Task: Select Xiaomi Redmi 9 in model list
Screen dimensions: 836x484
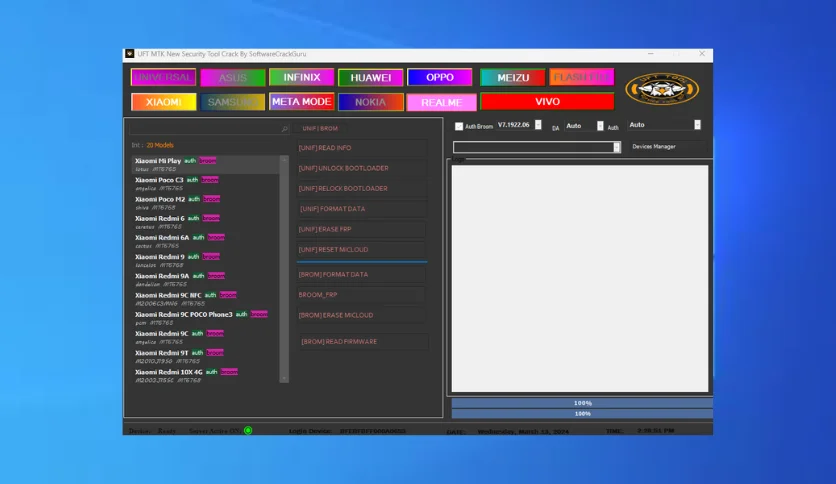Action: pos(205,260)
